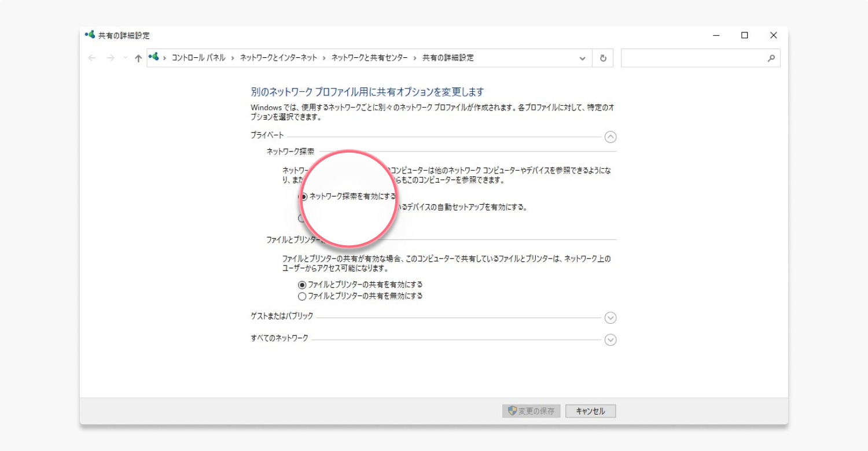Click the 共有の詳細設定 breadcrumb
The height and width of the screenshot is (451, 868).
448,58
